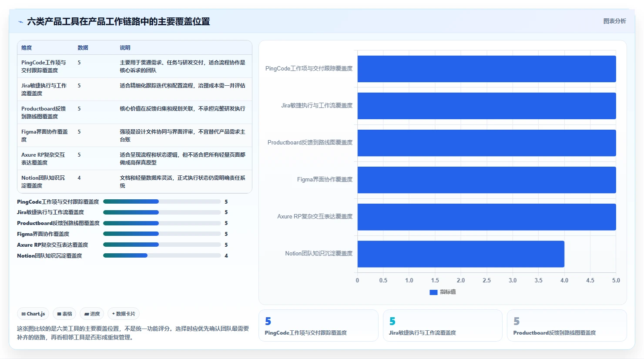Click the 2.5 tick on the x-axis
Image resolution: width=644 pixels, height=359 pixels.
(x=486, y=280)
